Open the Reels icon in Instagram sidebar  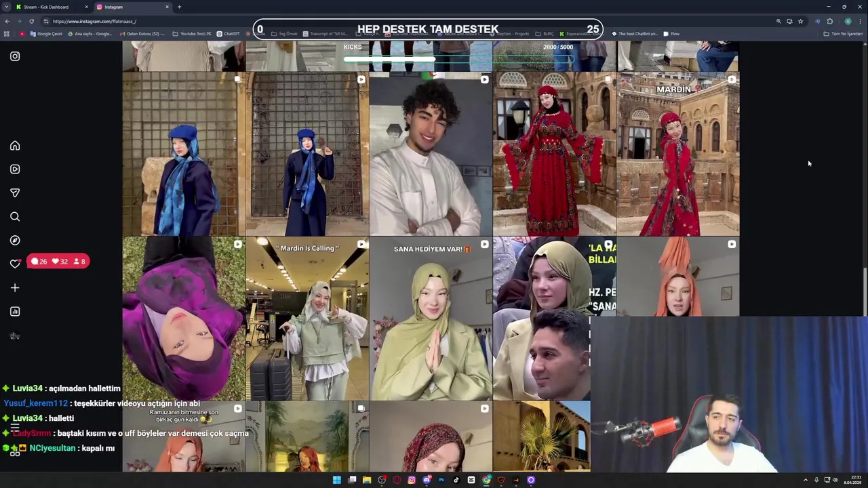coord(15,169)
